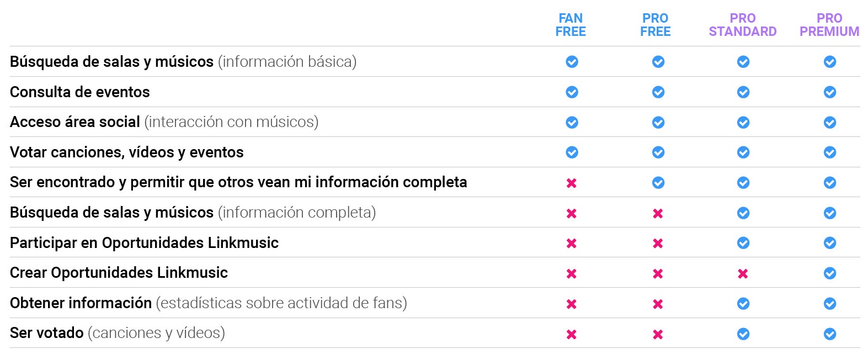
Task: Click FAN FREE checkmark for Consulta de eventos
Action: (572, 92)
